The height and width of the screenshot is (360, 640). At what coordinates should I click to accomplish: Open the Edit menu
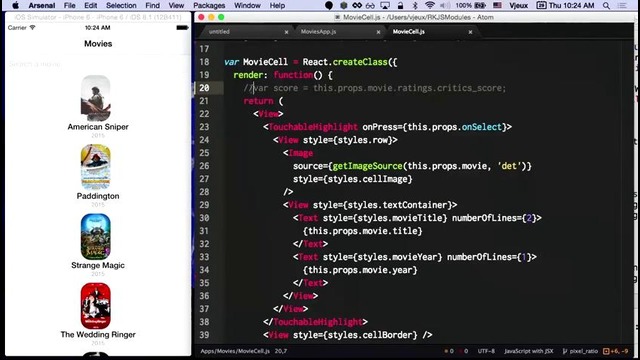pyautogui.click(x=91, y=5)
